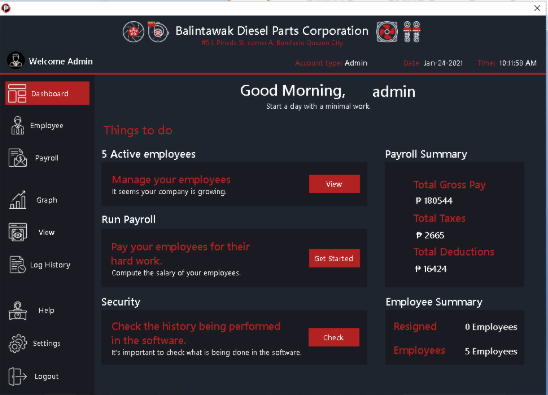Click 'Pay your employees for their hard work' text
Viewport: 548px width, 395px height.
[180, 254]
